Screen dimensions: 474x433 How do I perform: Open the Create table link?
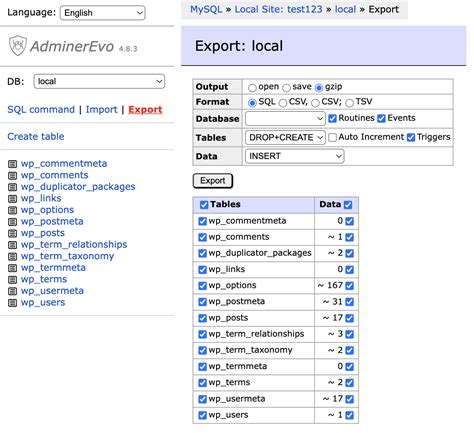click(36, 136)
